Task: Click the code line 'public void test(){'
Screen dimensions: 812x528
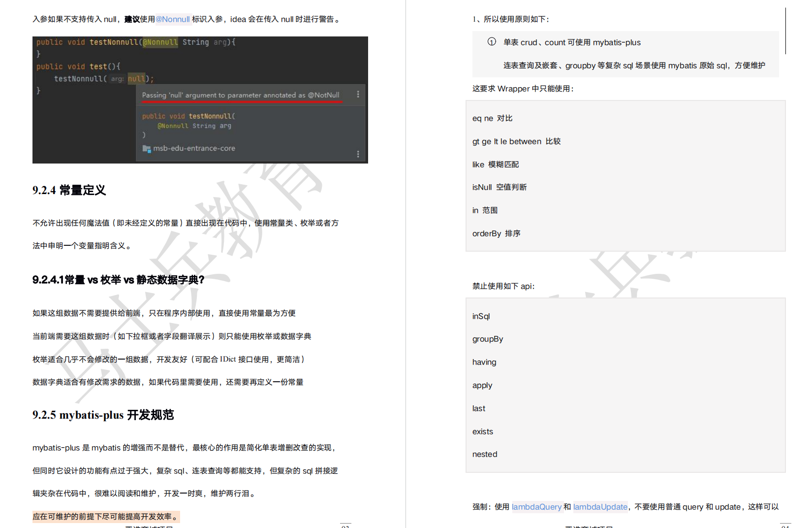Action: tap(78, 66)
